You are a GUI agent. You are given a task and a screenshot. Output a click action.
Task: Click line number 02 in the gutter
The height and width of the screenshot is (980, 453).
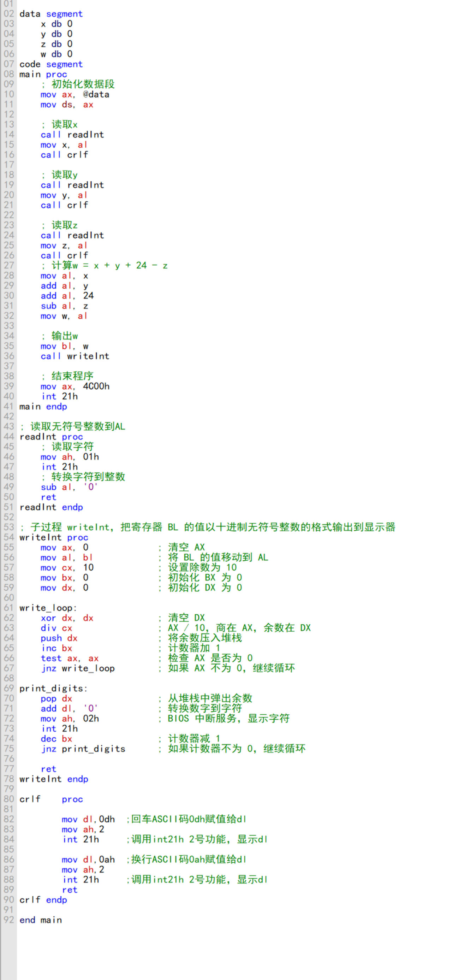9,14
